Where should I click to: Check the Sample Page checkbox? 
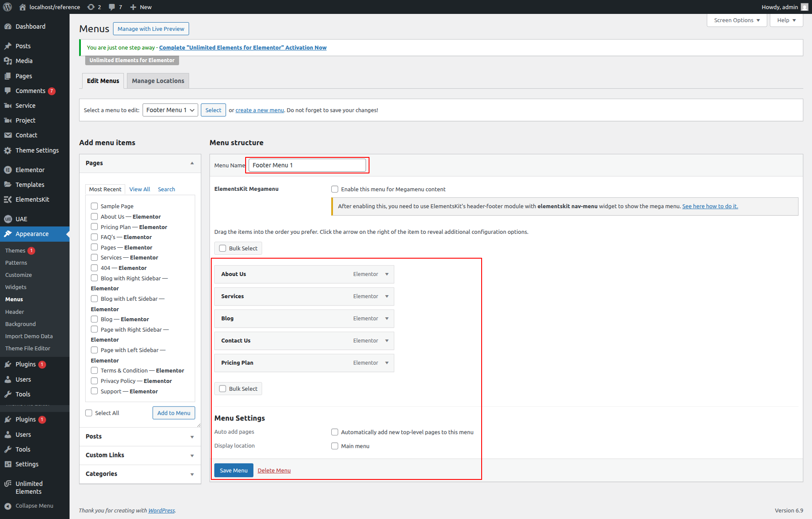click(94, 206)
